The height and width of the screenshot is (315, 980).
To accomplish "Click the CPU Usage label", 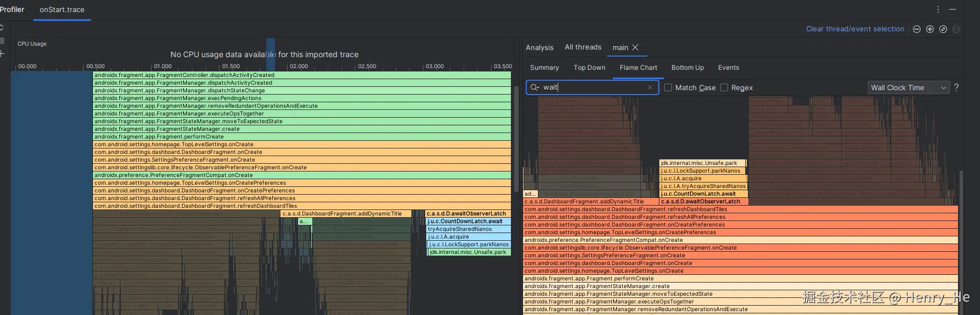I will (x=32, y=43).
